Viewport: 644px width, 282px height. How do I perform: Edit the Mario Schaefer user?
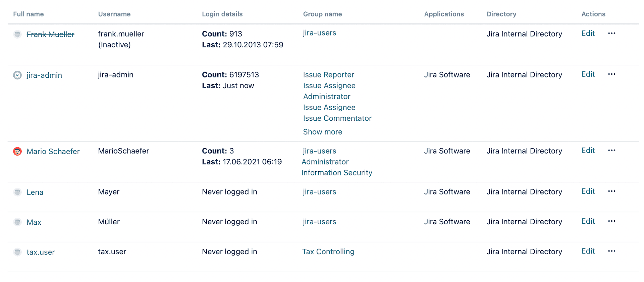tap(588, 150)
